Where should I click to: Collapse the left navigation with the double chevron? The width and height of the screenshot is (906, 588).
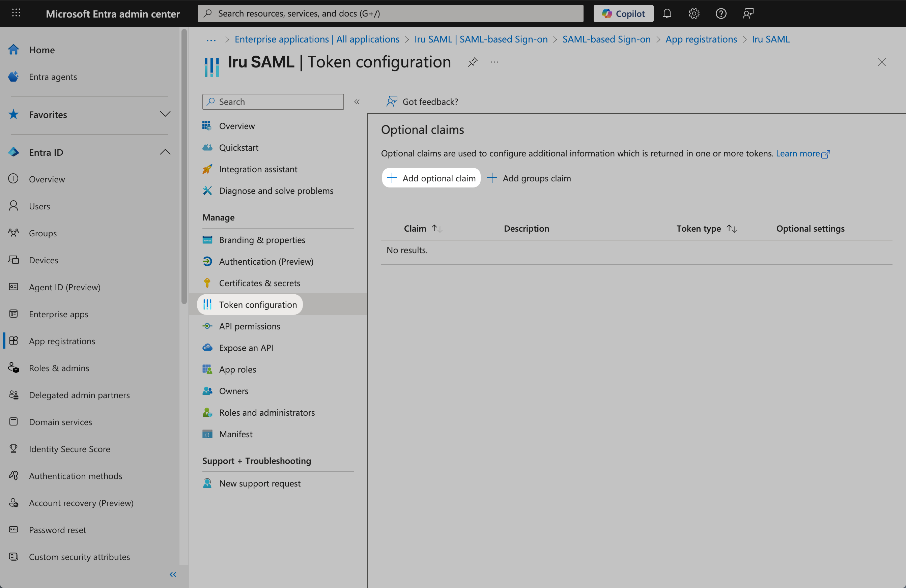173,574
